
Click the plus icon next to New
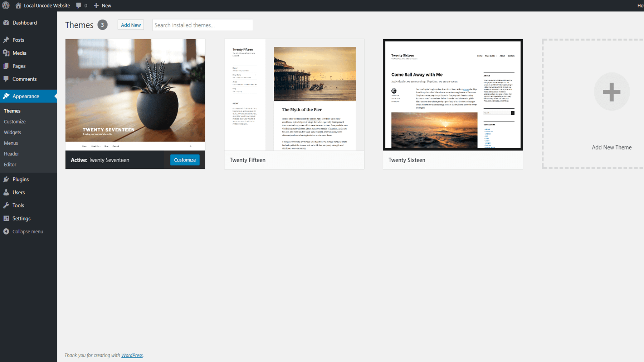96,5
